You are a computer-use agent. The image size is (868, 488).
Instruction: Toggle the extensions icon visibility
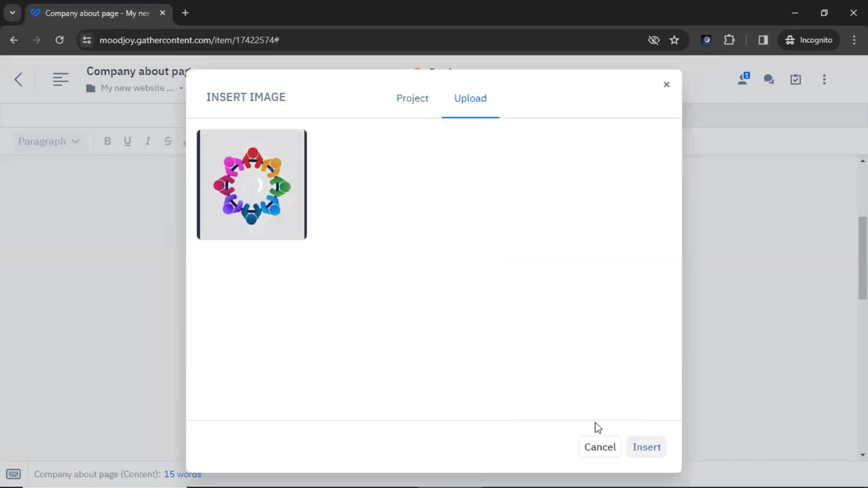click(x=730, y=40)
